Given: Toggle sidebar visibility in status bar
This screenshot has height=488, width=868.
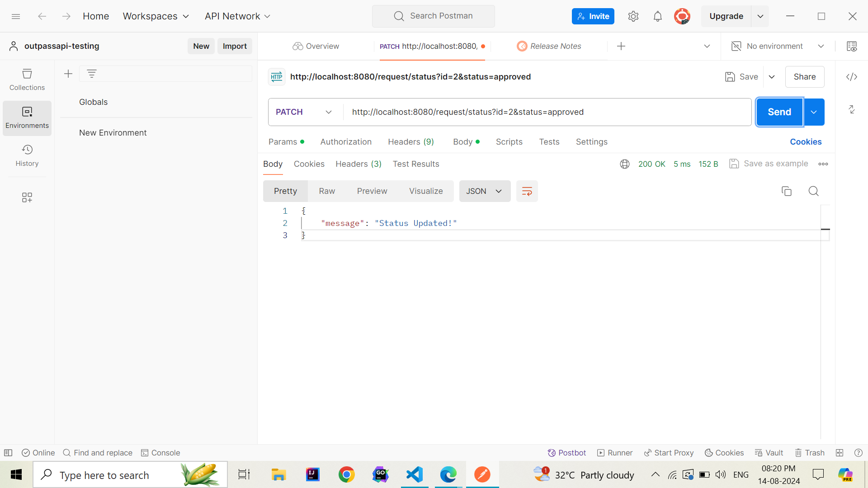Looking at the screenshot, I should click(x=8, y=453).
